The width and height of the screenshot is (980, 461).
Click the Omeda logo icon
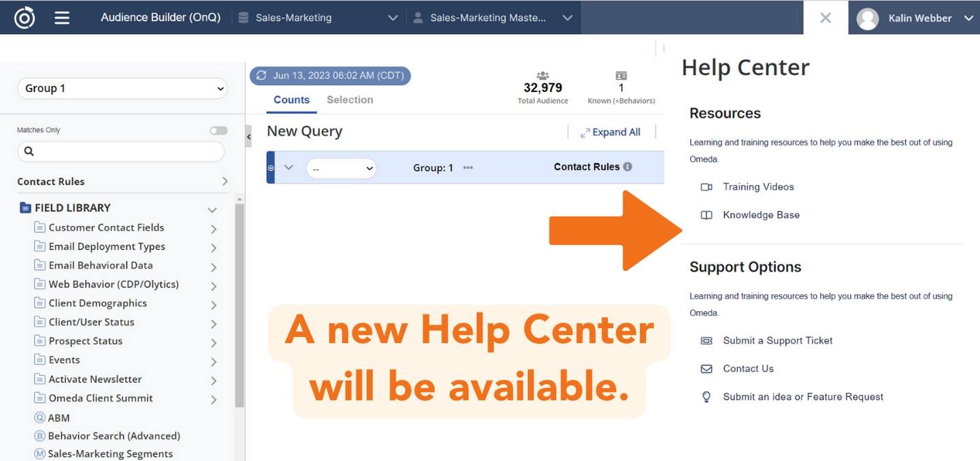coord(24,18)
